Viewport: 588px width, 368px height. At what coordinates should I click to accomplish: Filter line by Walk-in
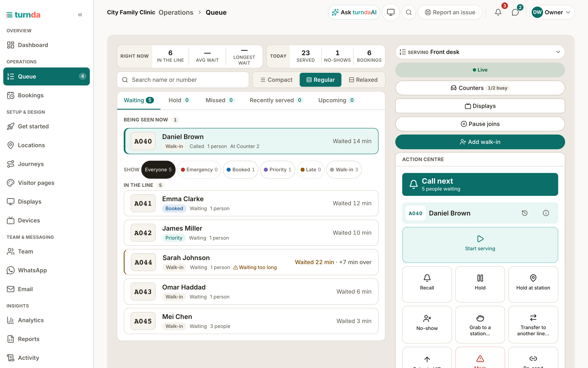pos(344,170)
